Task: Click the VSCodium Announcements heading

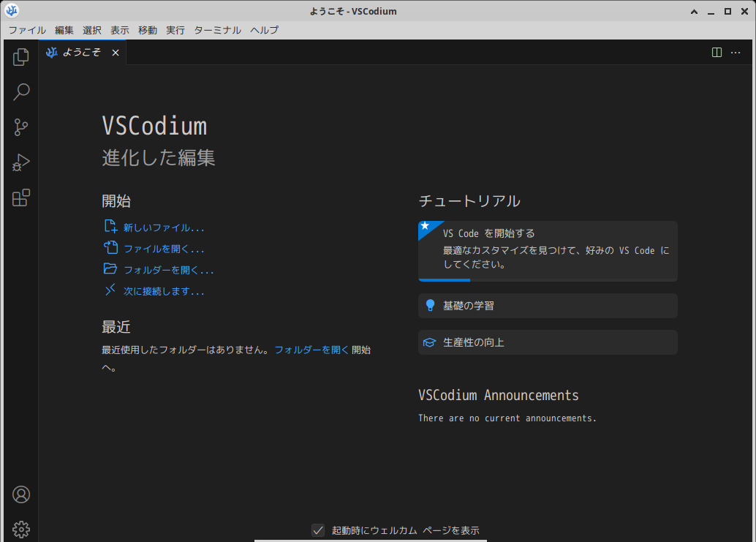Action: point(499,395)
